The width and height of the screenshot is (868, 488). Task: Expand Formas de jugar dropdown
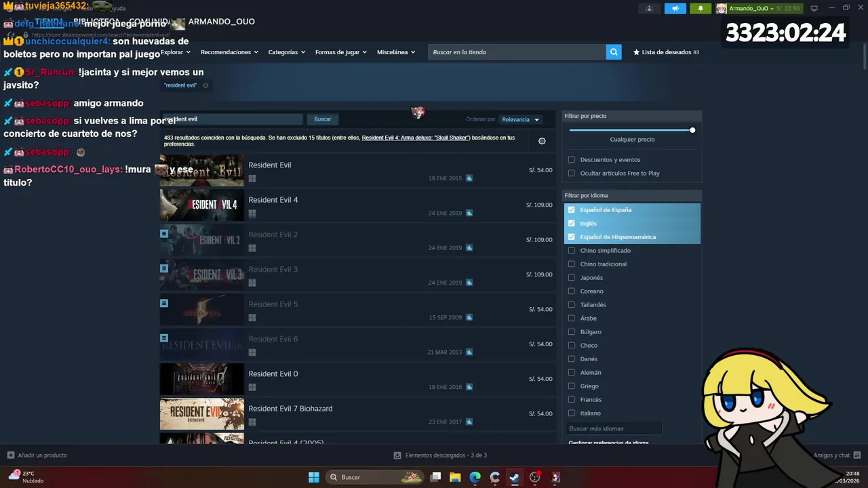341,52
